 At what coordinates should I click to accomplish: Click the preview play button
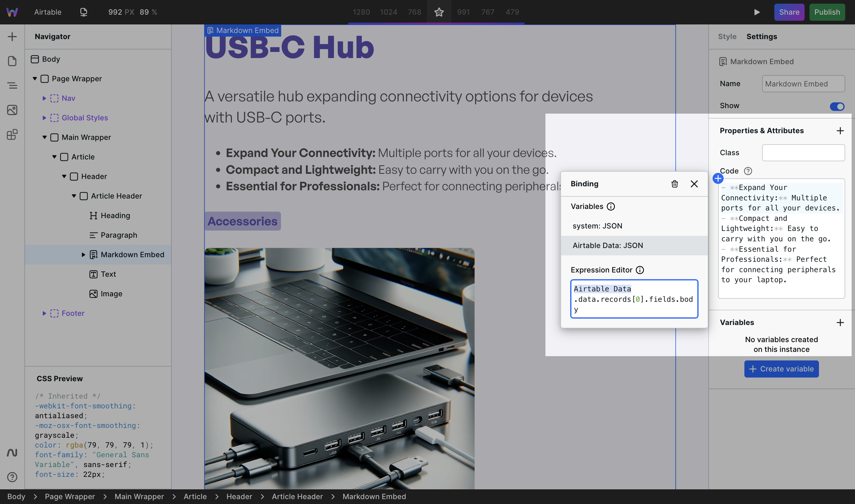click(x=757, y=12)
